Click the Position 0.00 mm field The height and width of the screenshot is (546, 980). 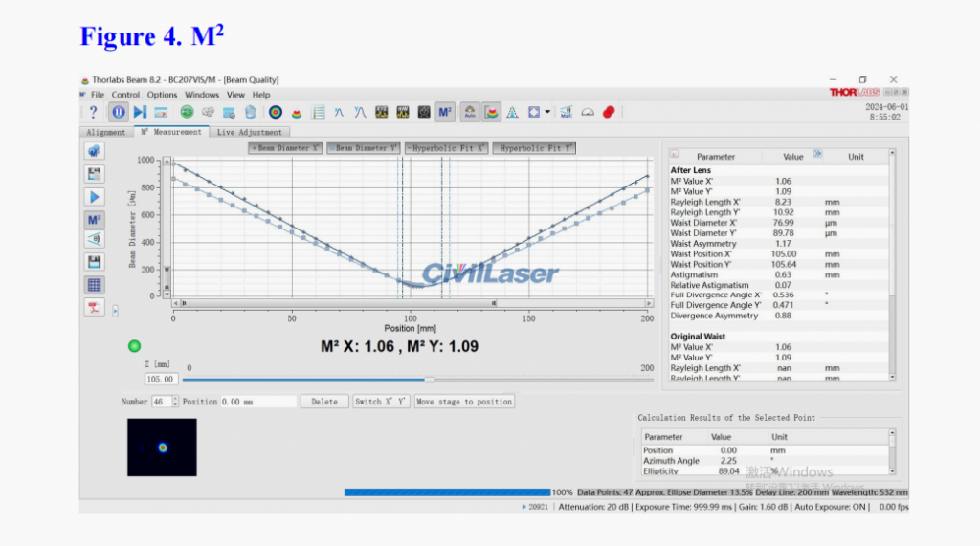[257, 402]
